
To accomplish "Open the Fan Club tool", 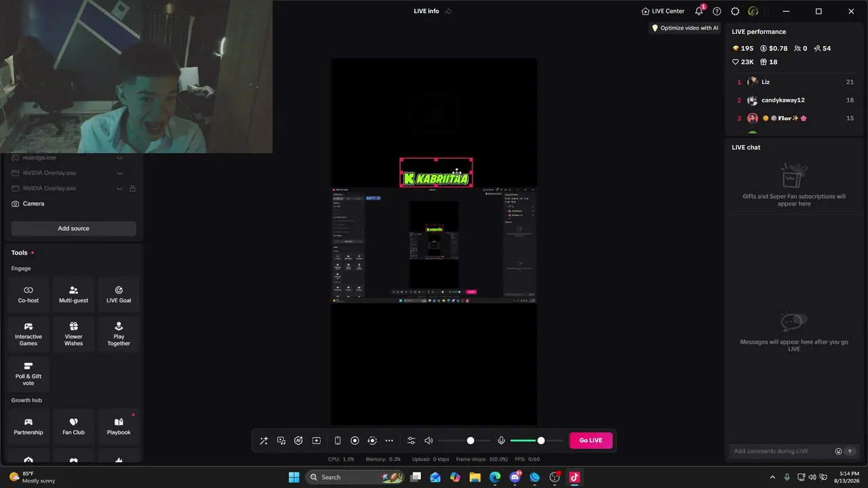I will click(x=73, y=426).
